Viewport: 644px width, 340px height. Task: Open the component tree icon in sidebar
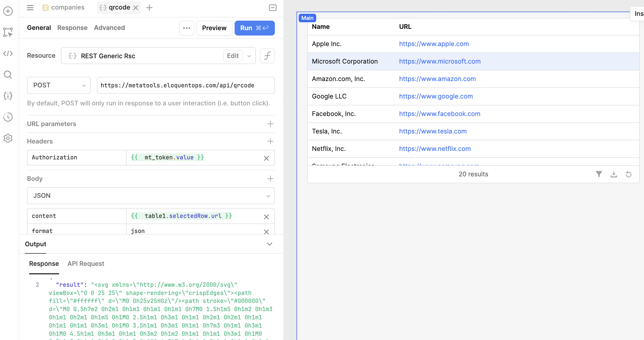pyautogui.click(x=8, y=32)
